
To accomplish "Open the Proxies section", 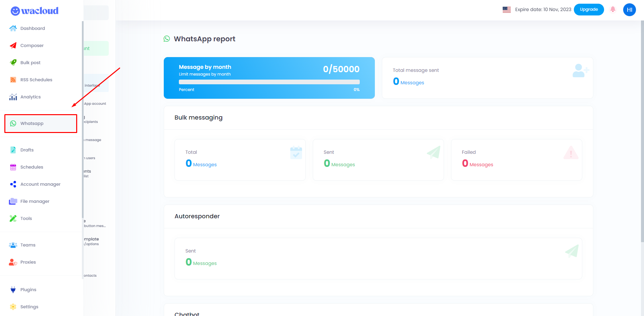I will (28, 262).
